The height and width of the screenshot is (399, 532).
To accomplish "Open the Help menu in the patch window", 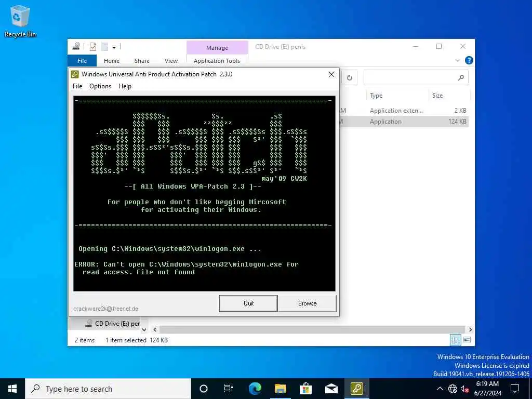I will (x=125, y=86).
